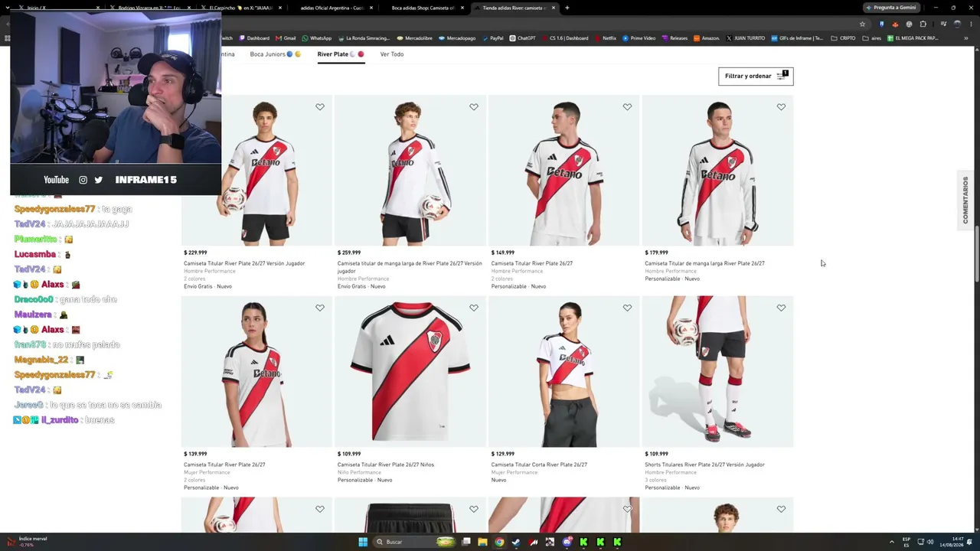The image size is (980, 551).
Task: Open the Windows Start menu
Action: (x=363, y=542)
